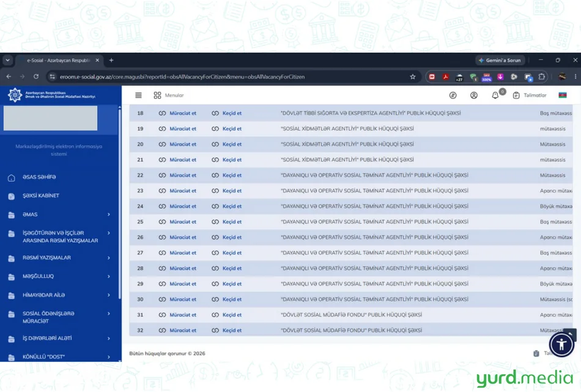Open a new browser tab
Screen dimensions: 581x392
click(x=111, y=60)
